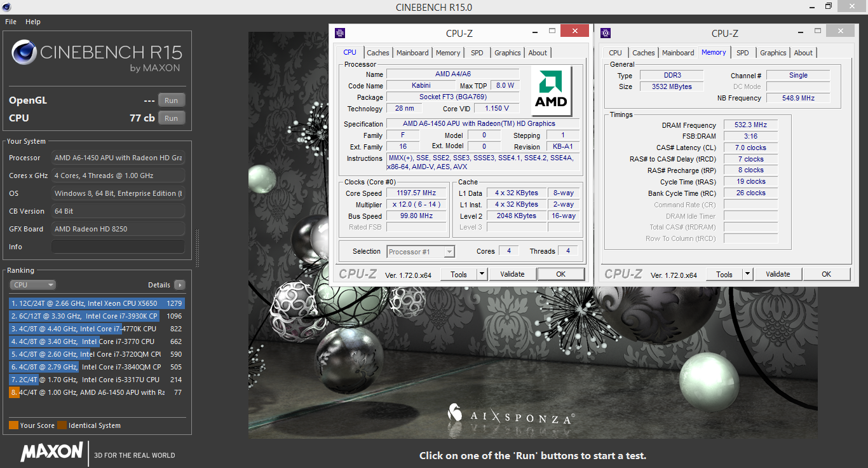
Task: Open the Help menu
Action: click(33, 22)
